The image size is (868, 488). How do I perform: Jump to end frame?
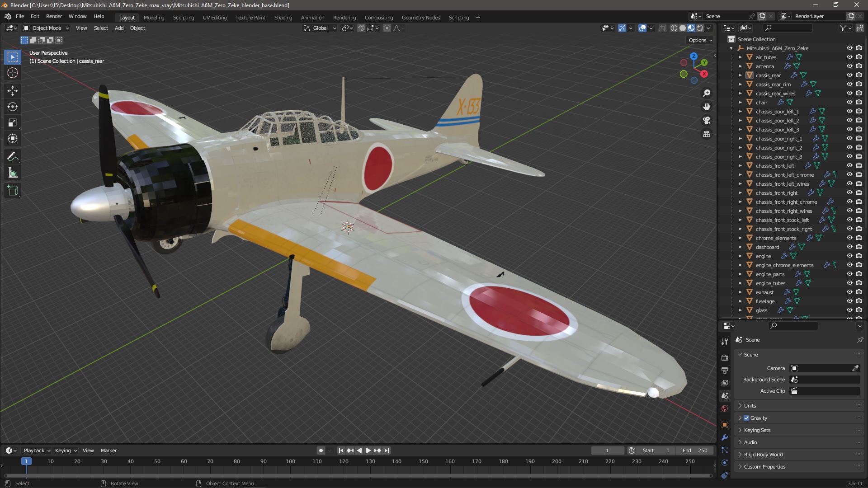(x=387, y=450)
